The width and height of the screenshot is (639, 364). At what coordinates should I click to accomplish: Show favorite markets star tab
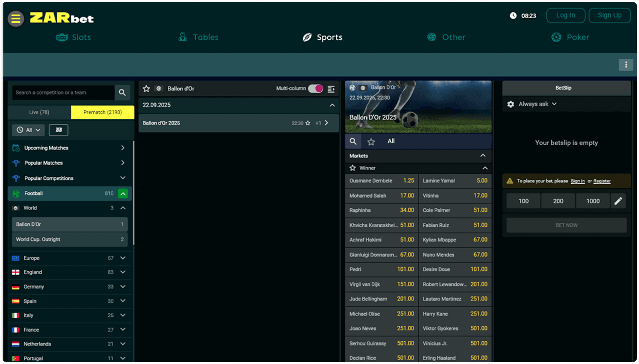(371, 142)
